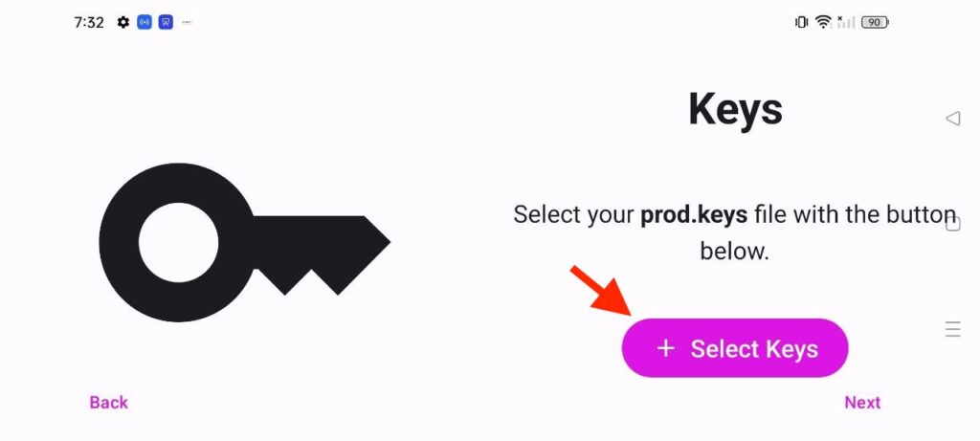
Task: Click the Keys page heading
Action: (735, 110)
